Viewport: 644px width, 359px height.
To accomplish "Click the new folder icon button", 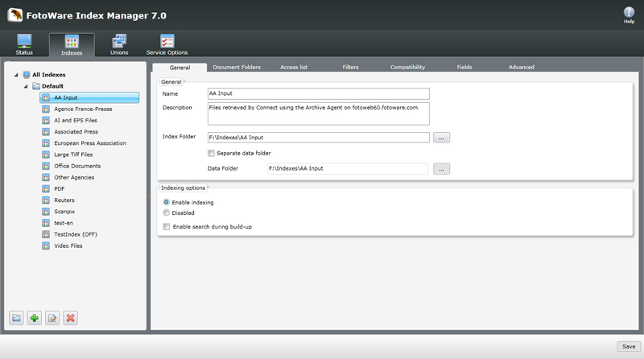I will (x=16, y=318).
